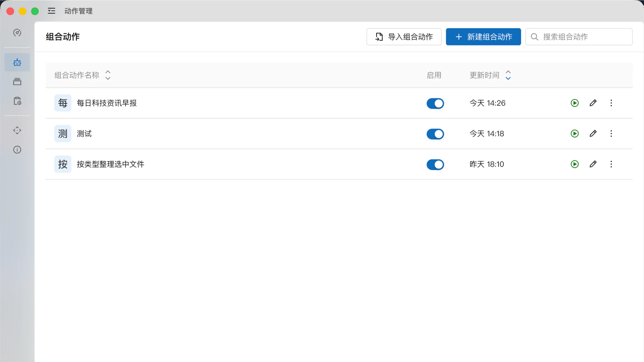This screenshot has width=644, height=362.
Task: Open the dashboard gauge icon in sidebar
Action: (17, 32)
